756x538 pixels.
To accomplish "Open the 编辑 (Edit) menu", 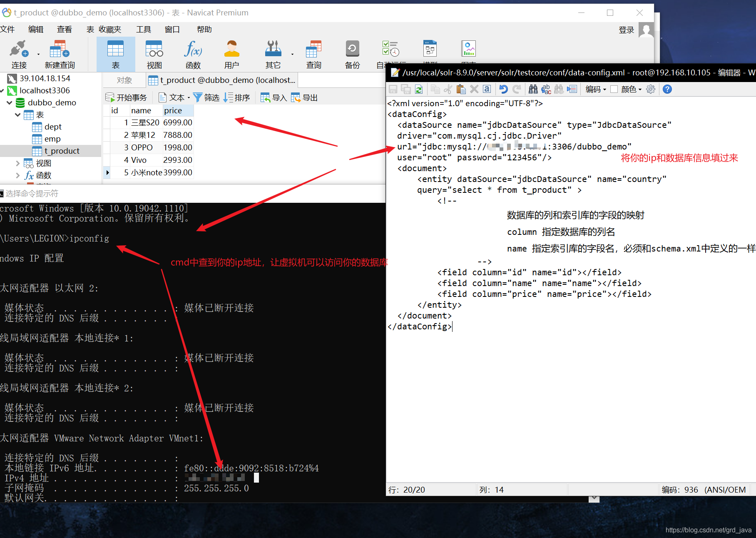I will point(36,29).
